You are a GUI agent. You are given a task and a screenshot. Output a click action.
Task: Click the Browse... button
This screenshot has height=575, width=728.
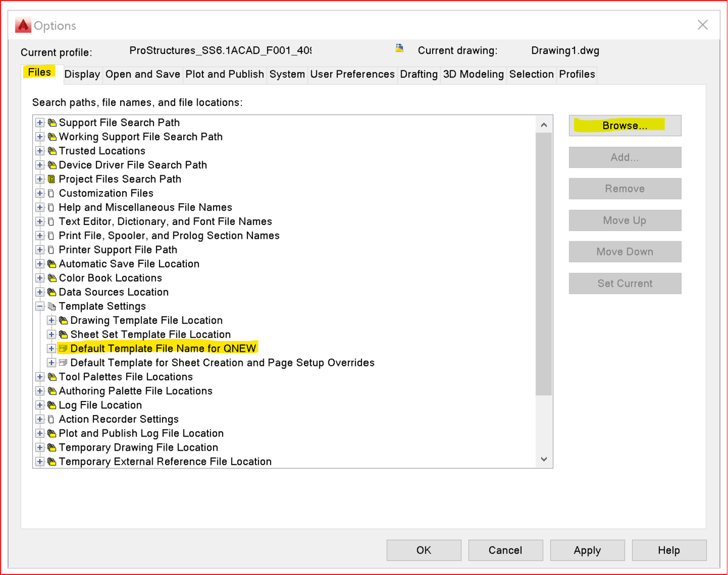pos(625,126)
